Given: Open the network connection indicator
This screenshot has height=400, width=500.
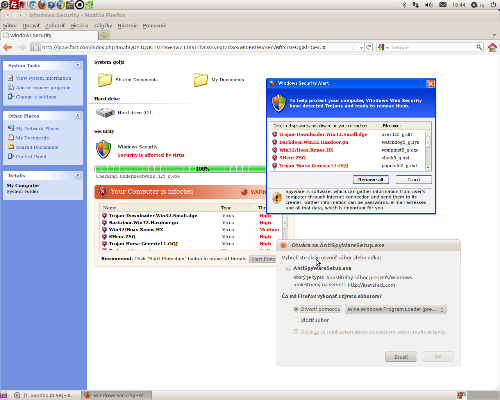Looking at the screenshot, I should tap(416, 5).
